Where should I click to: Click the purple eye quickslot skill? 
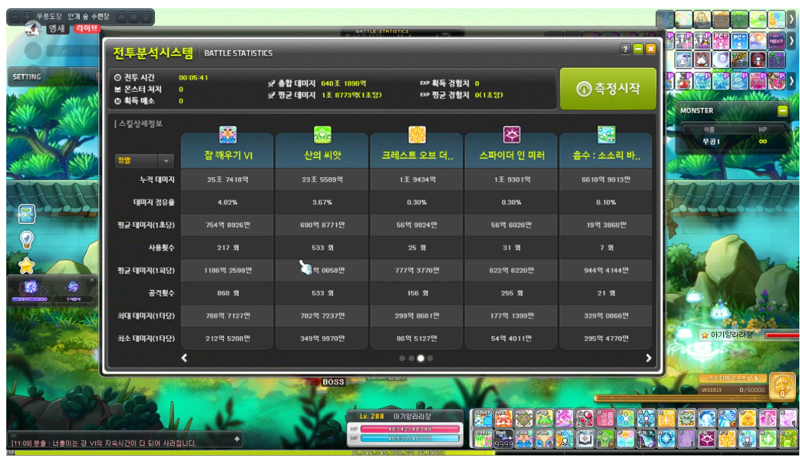[707, 438]
